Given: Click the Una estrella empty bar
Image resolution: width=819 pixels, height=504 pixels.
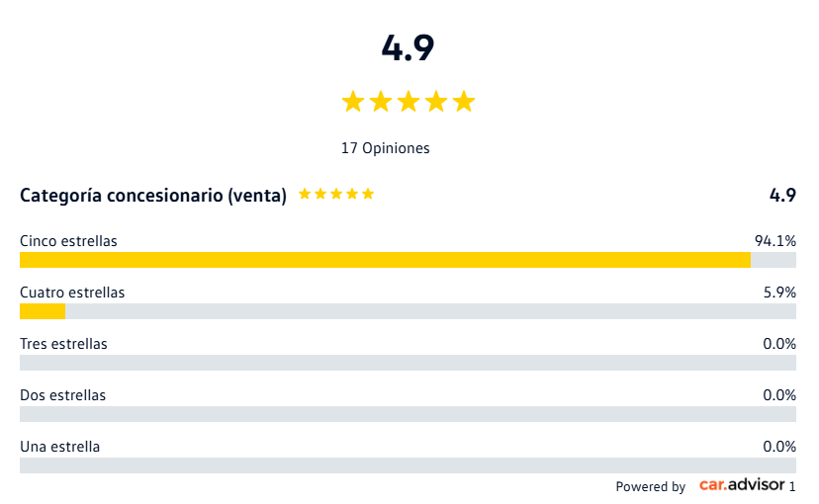Looking at the screenshot, I should click(408, 465).
